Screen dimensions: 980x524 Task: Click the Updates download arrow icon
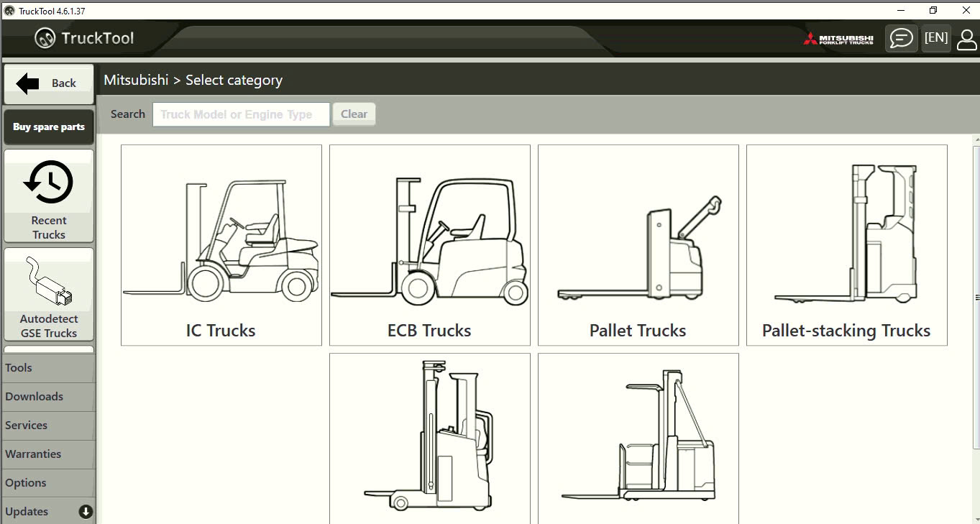(x=86, y=512)
